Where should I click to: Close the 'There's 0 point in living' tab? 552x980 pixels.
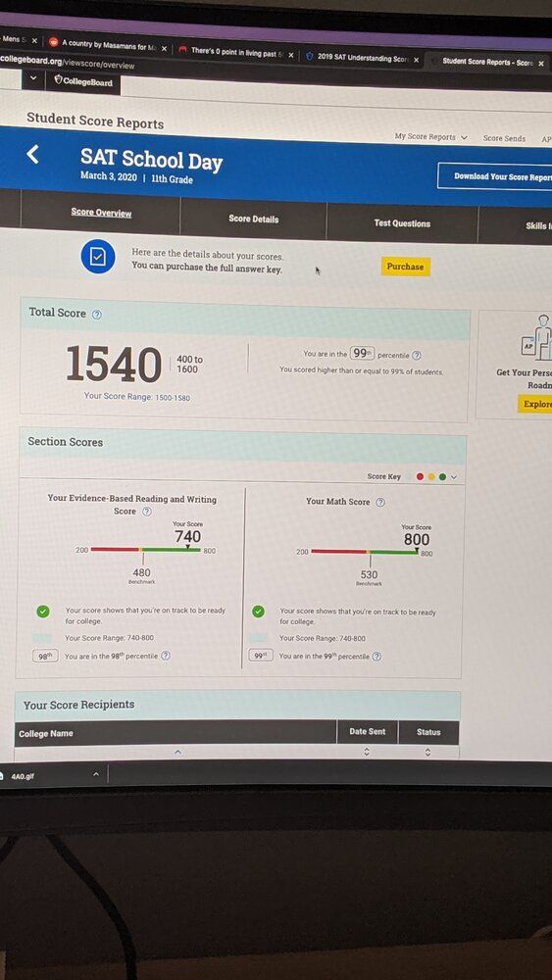point(291,54)
